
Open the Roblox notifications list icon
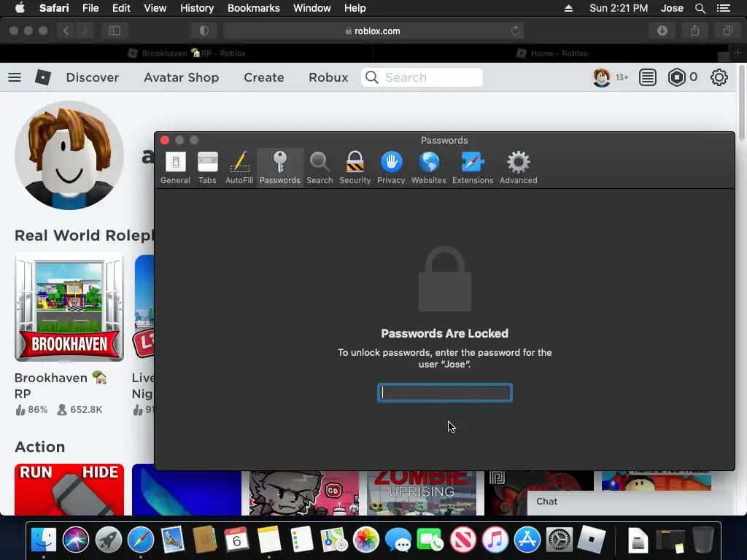(648, 77)
